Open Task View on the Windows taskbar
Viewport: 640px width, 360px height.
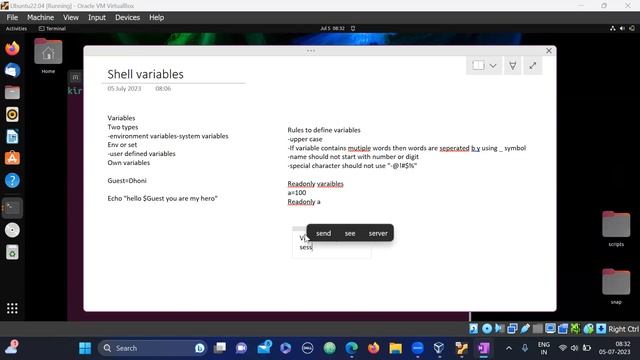click(220, 348)
